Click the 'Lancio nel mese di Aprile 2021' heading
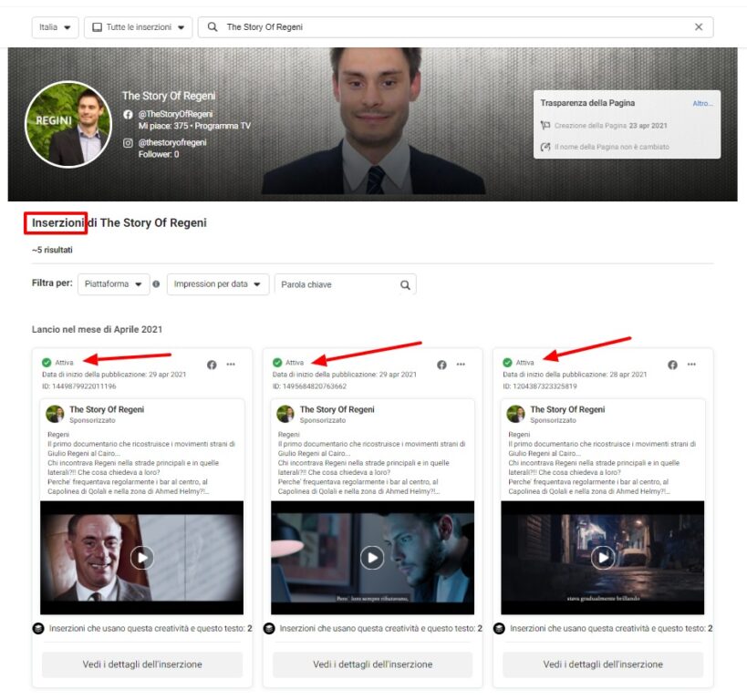The width and height of the screenshot is (747, 700). [x=98, y=330]
